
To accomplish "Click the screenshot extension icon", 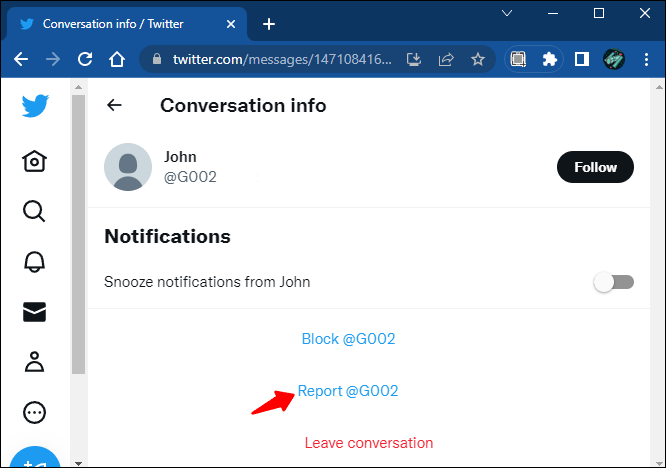I will coord(518,59).
